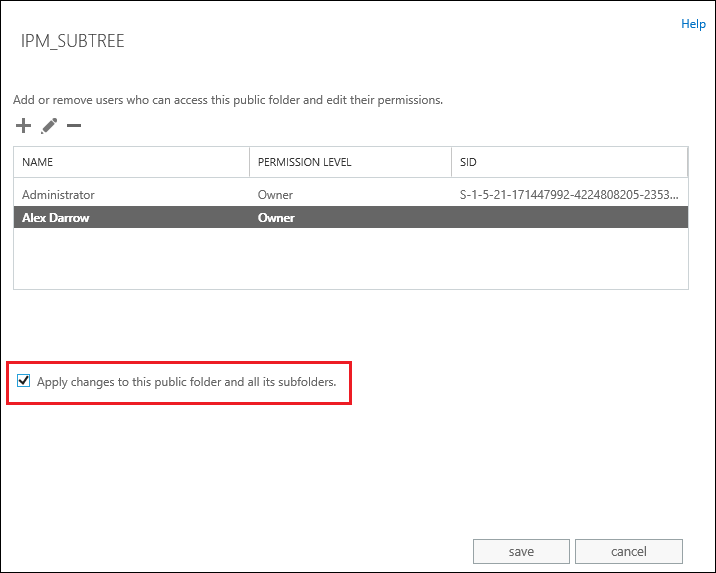716x573 pixels.
Task: Click the plus icon to add a user
Action: coord(23,126)
